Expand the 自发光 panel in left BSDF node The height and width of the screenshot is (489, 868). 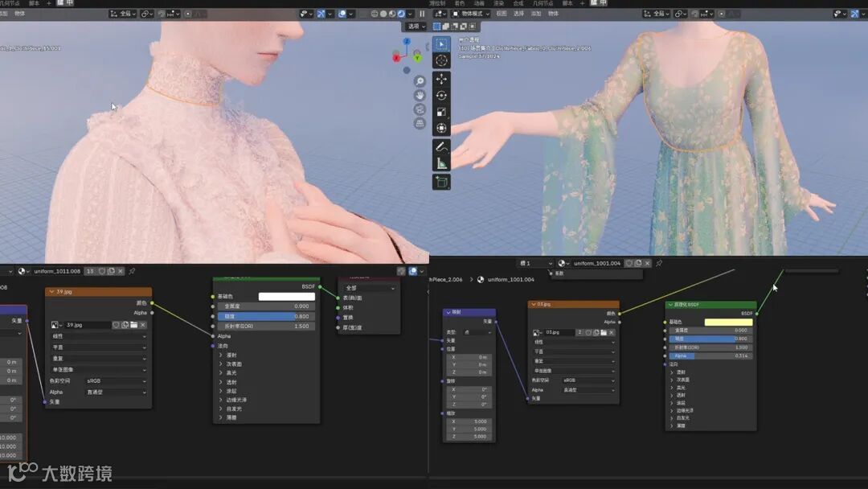tap(233, 409)
